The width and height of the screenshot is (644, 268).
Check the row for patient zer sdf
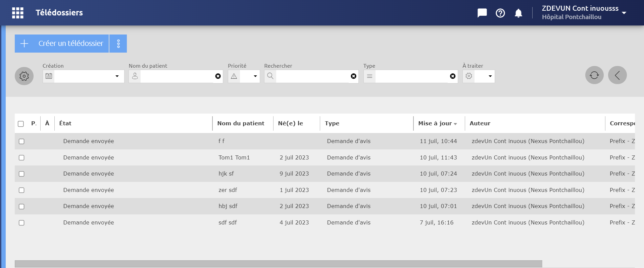pos(21,190)
